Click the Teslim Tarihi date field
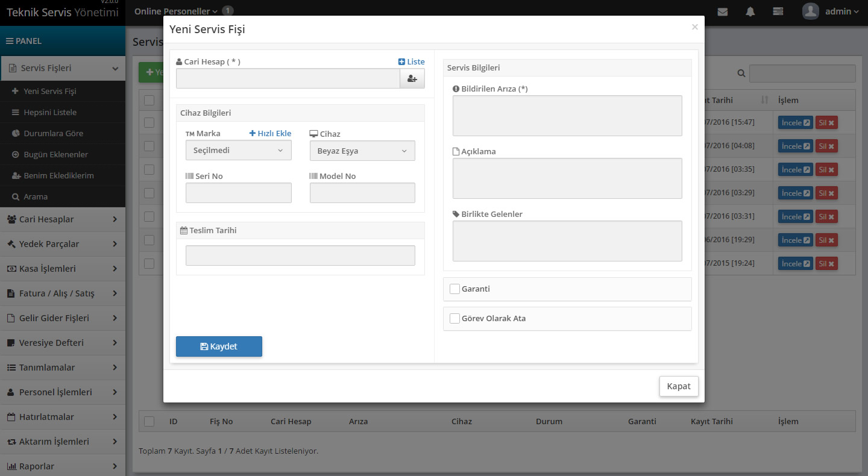868x476 pixels. [x=300, y=255]
